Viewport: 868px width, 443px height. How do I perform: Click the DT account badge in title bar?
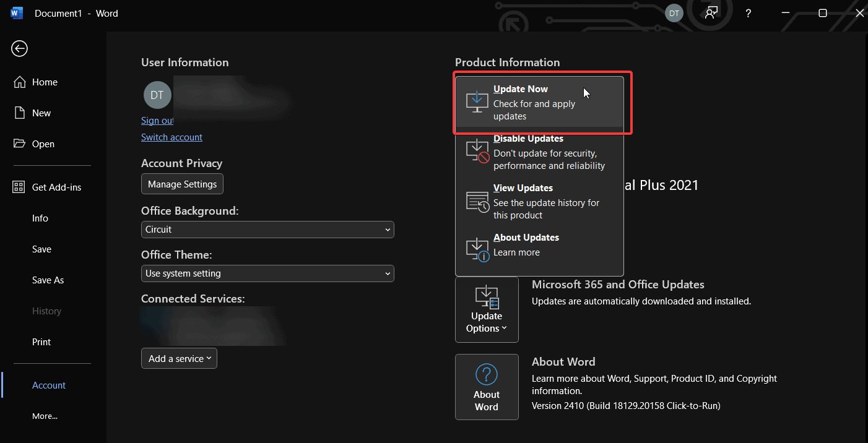click(x=674, y=13)
